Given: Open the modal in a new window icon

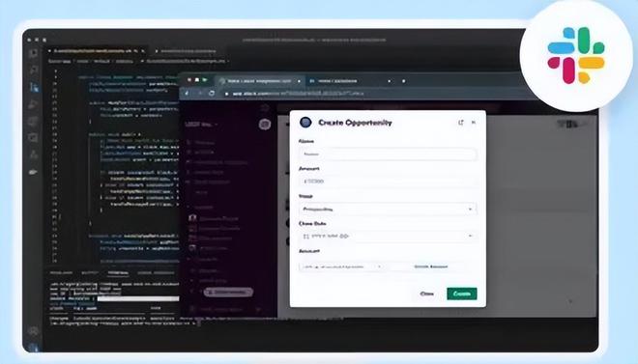Looking at the screenshot, I should [461, 123].
